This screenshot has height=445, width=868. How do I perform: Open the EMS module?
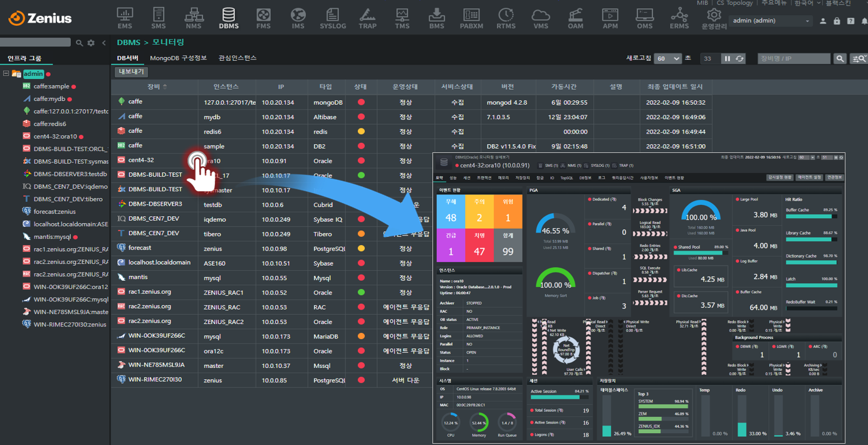point(125,18)
